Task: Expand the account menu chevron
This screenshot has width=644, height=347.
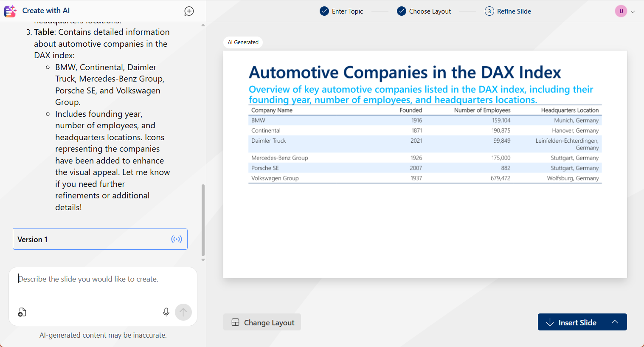Action: point(633,12)
